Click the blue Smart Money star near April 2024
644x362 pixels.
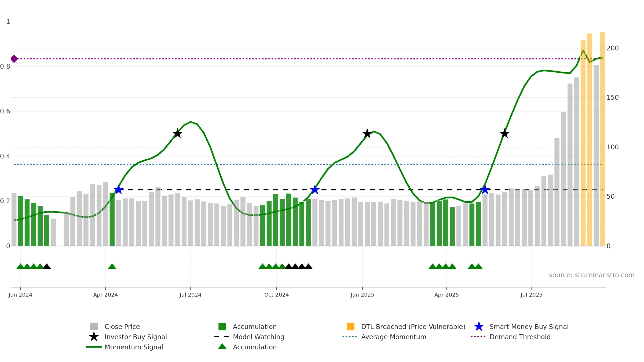119,190
